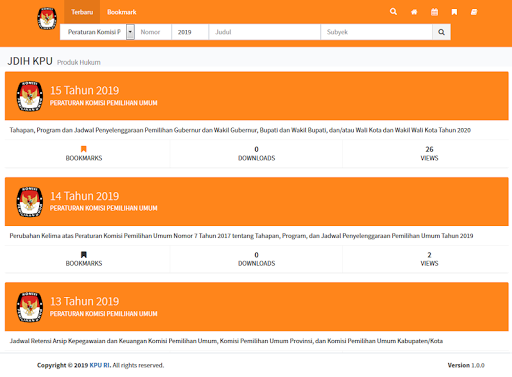Expand the Peraturan Komisi document type dropdown
The height and width of the screenshot is (377, 512).
(x=130, y=32)
